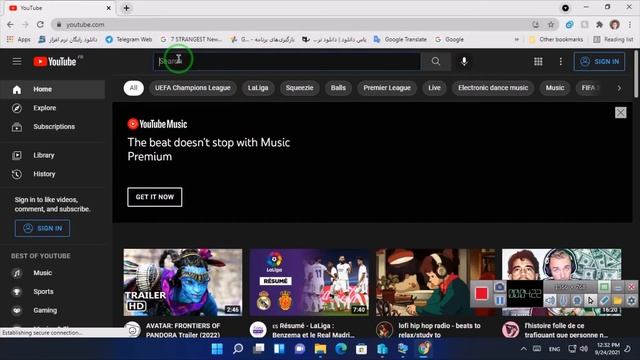The image size is (640, 360).
Task: Close the YouTube Music Premium banner
Action: [x=620, y=113]
